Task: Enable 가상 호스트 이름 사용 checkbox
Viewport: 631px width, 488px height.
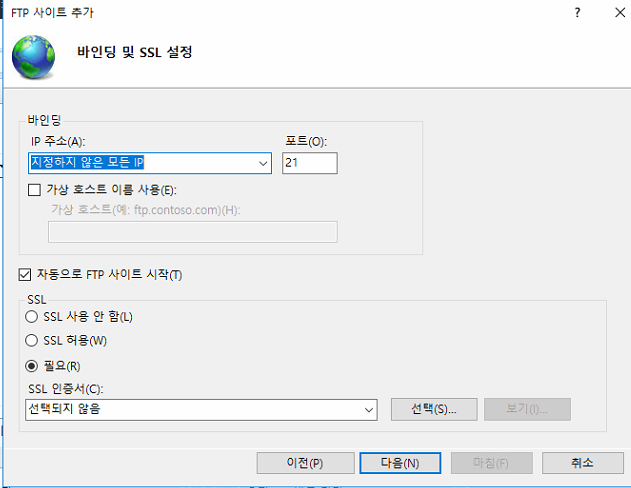Action: point(34,190)
